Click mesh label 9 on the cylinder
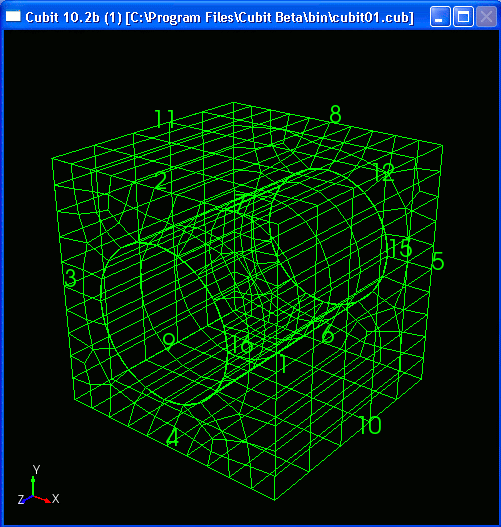 (x=169, y=342)
